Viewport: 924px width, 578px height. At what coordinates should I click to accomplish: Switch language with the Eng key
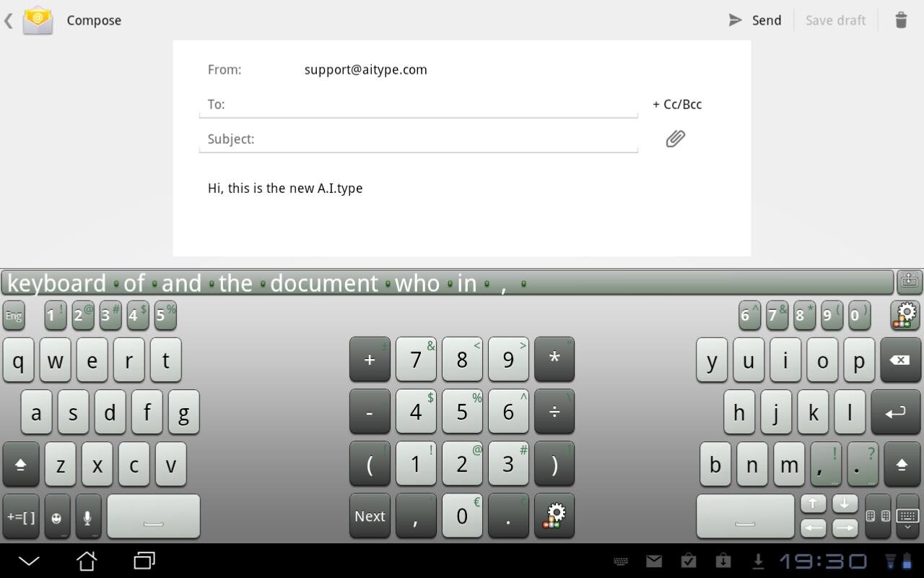[x=14, y=316]
